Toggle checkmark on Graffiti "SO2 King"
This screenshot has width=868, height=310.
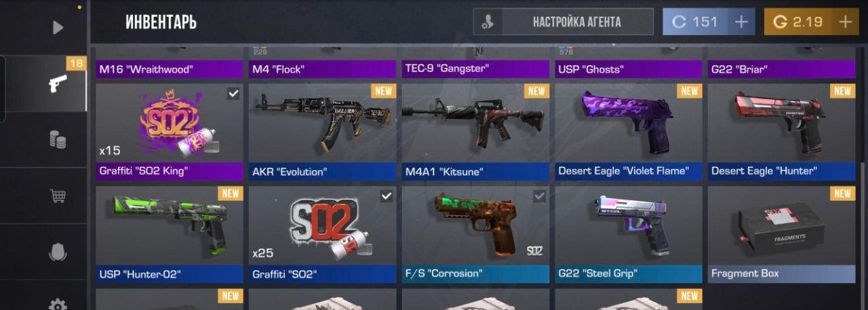[x=233, y=94]
